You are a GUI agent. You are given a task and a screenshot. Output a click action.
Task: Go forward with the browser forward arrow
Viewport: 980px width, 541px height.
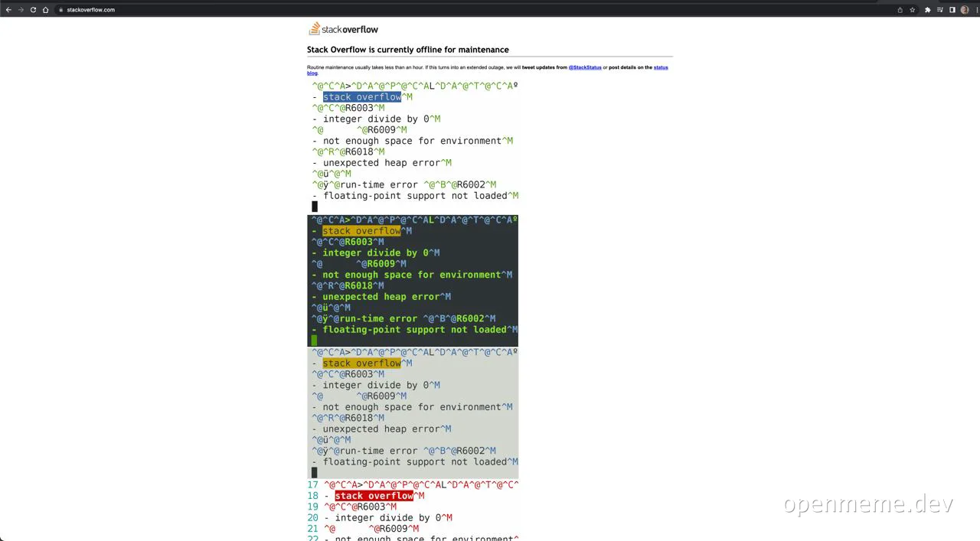tap(21, 10)
